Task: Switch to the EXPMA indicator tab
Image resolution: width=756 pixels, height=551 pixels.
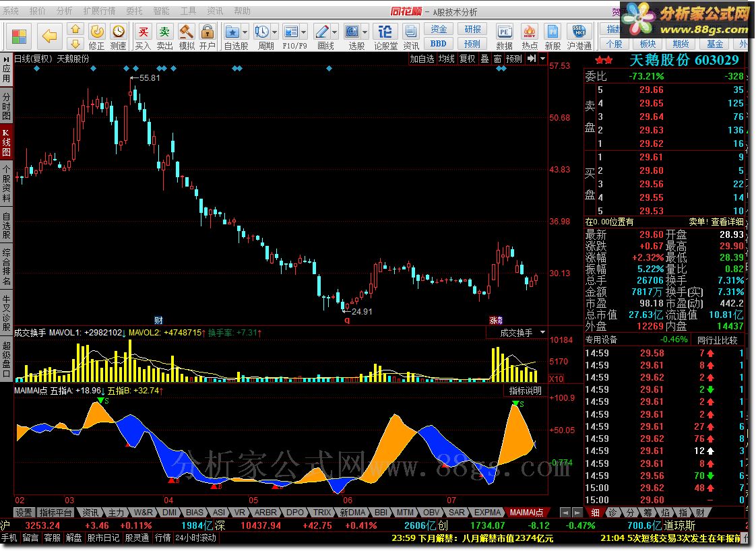Action: click(x=487, y=513)
